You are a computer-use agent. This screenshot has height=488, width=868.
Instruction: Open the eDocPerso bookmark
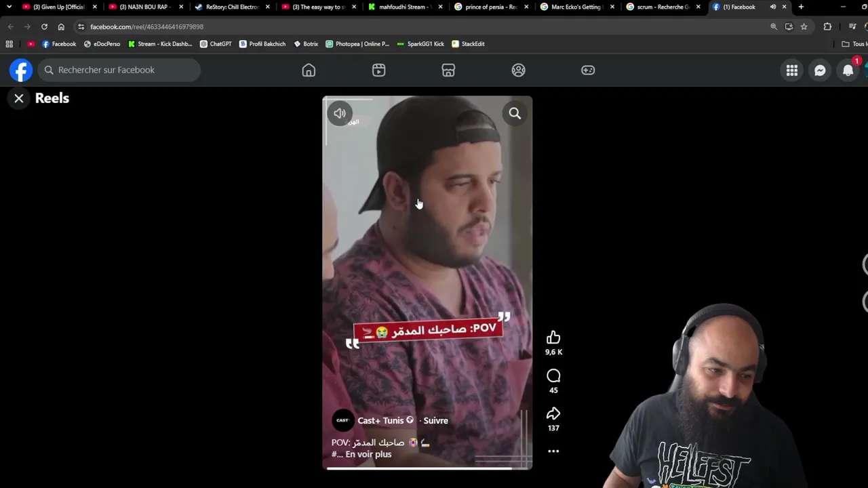pyautogui.click(x=102, y=44)
